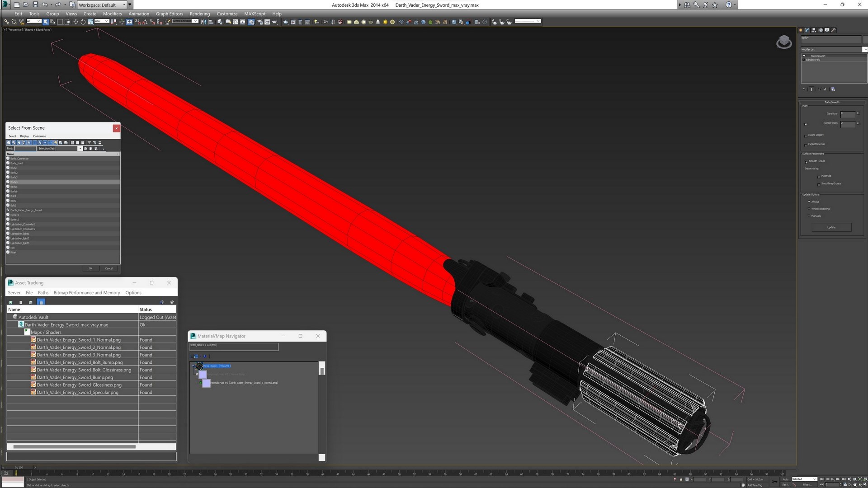Open the Hierarchy command panel tab
This screenshot has height=488, width=868.
tap(814, 30)
